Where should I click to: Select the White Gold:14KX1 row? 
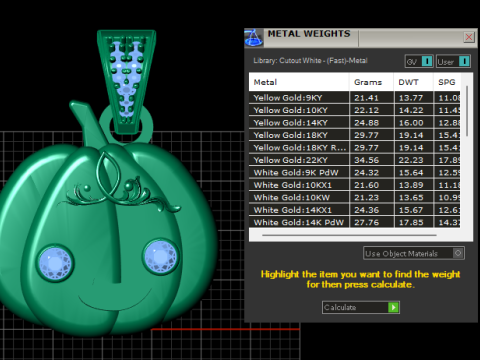click(x=354, y=210)
